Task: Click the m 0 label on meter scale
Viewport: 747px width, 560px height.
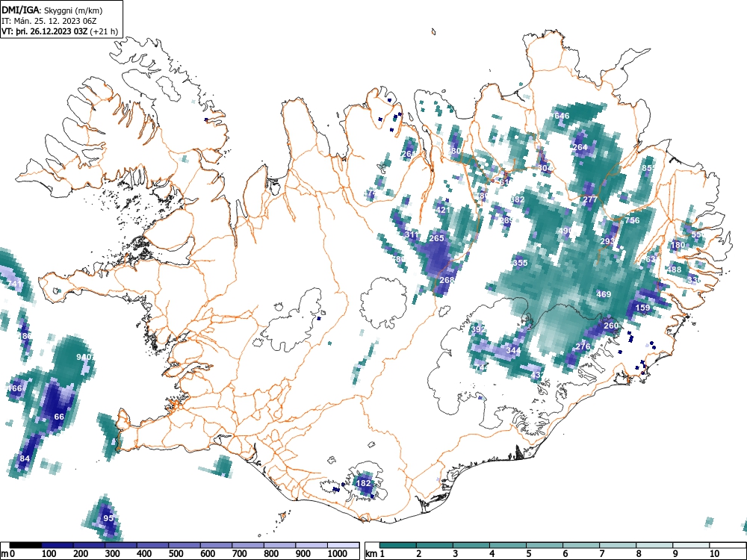Action: tap(7, 553)
